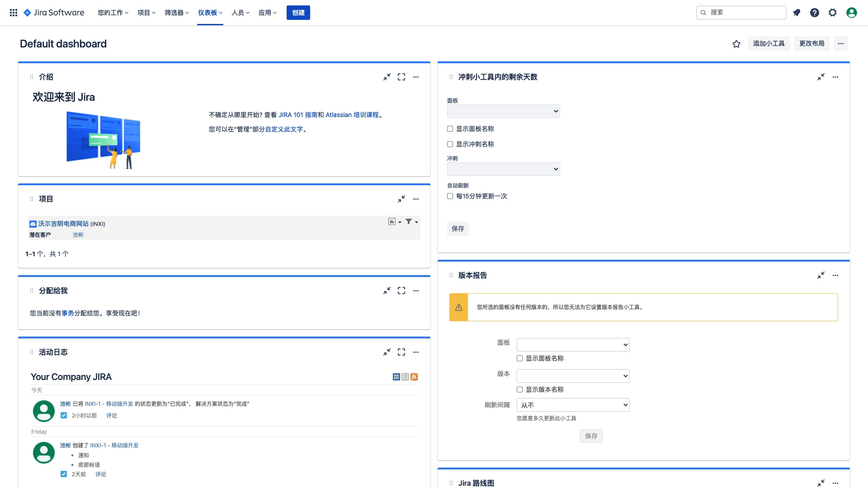Minimize the Jira 路线图 gadget
868x488 pixels.
point(821,483)
